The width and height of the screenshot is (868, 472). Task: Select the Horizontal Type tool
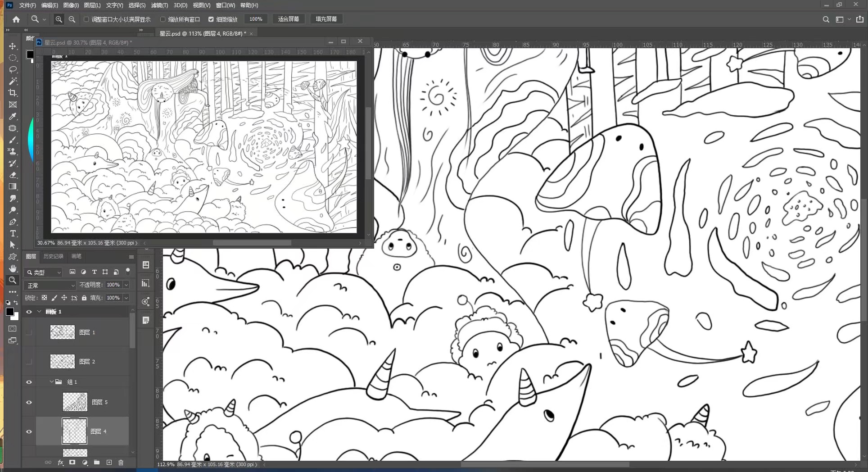pos(13,233)
